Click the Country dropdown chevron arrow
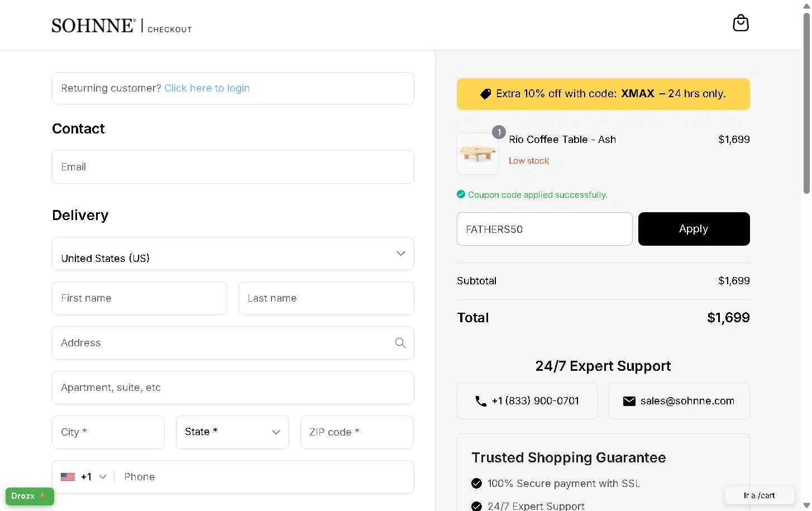Image resolution: width=812 pixels, height=511 pixels. (x=401, y=254)
